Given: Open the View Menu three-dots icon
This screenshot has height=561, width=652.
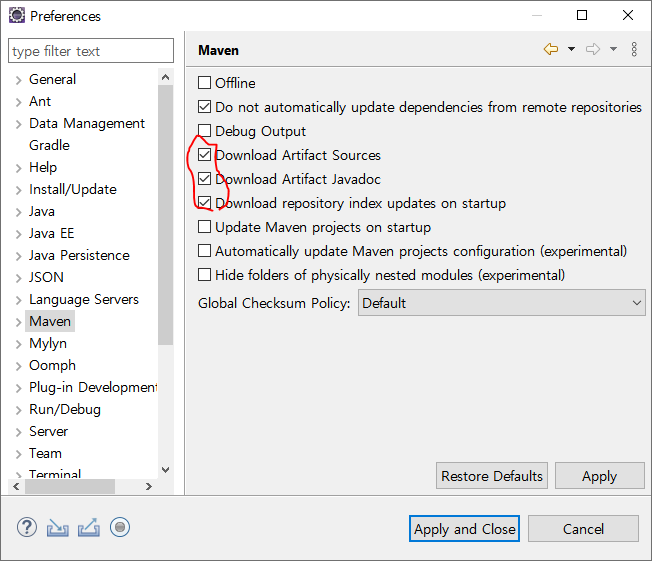Looking at the screenshot, I should [634, 49].
